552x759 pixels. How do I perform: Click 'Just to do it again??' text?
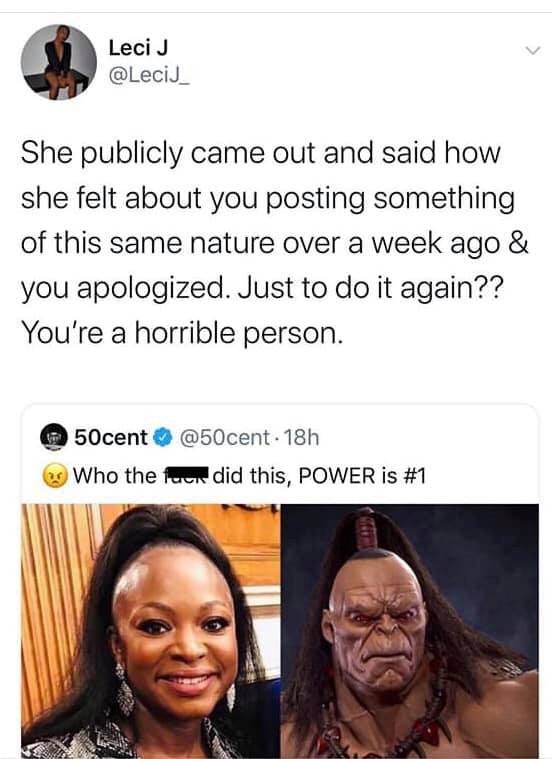coord(368,288)
